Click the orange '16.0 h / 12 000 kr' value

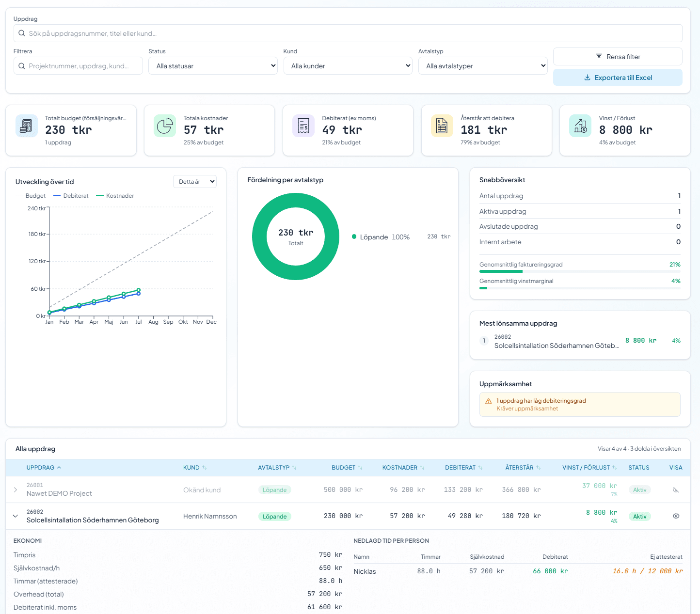[647, 571]
